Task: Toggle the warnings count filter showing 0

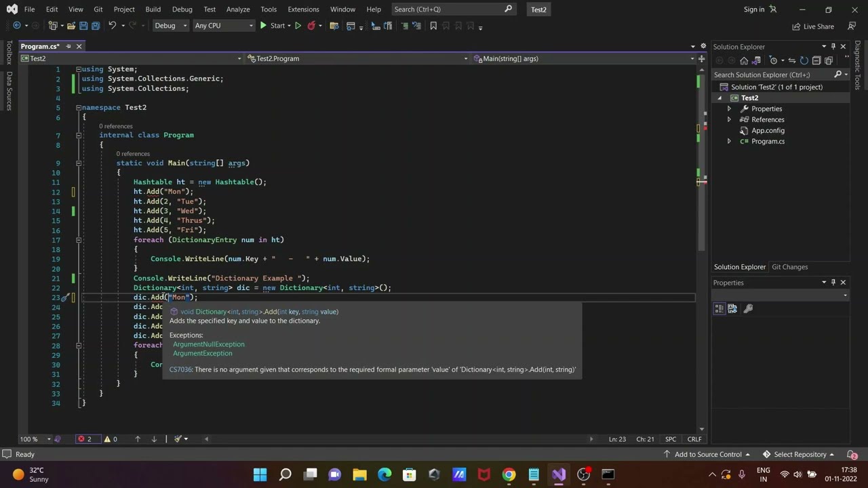Action: [x=110, y=439]
